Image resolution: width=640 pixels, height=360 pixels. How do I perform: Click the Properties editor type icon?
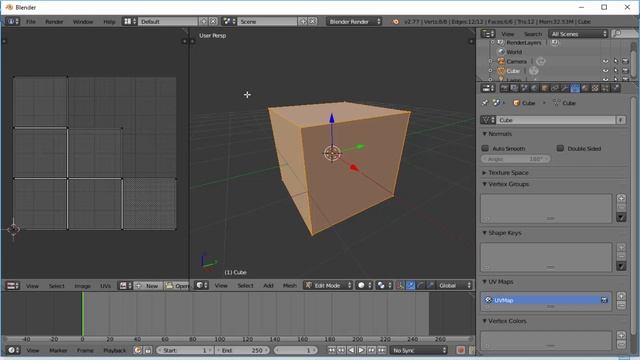pyautogui.click(x=487, y=88)
